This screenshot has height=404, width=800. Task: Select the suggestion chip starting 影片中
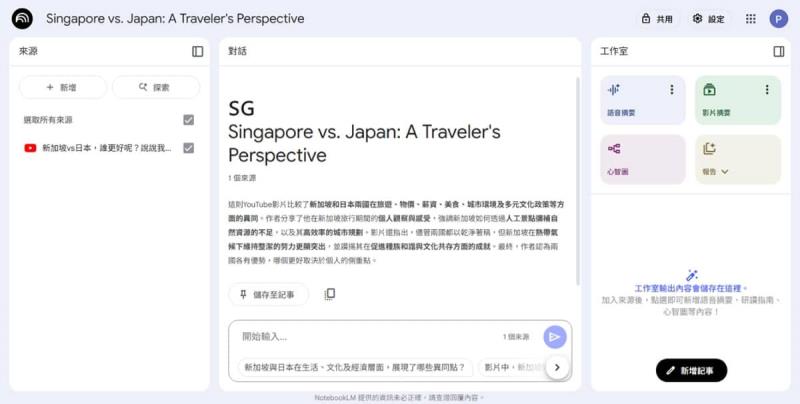tap(512, 367)
